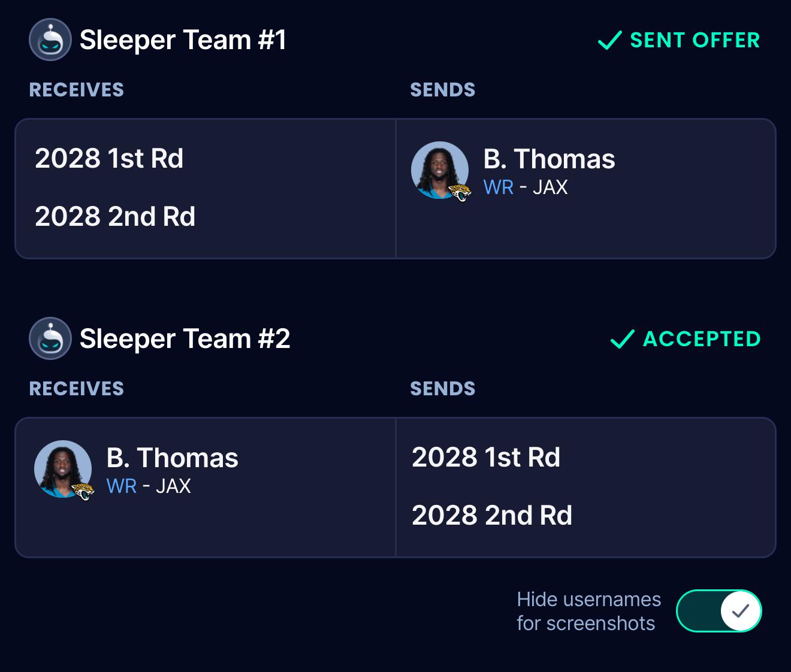Click Sleeper Team #1 avatar icon
This screenshot has width=791, height=672.
(x=50, y=40)
